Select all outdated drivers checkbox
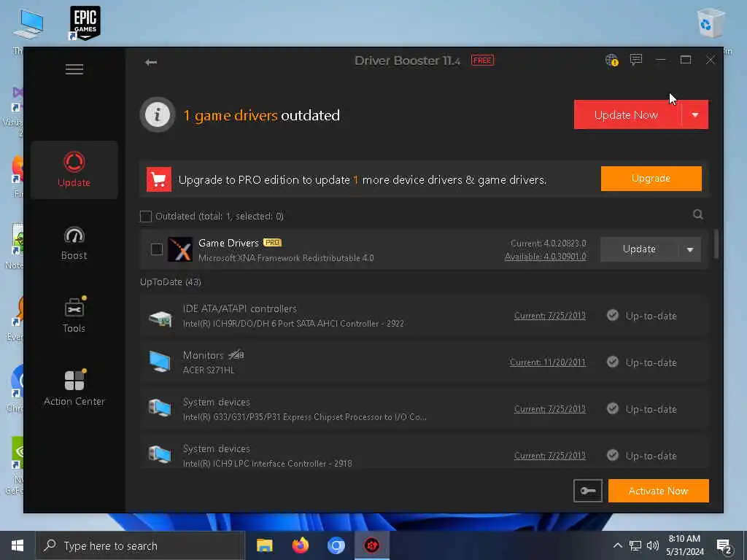Viewport: 747px width, 560px height. coord(146,217)
